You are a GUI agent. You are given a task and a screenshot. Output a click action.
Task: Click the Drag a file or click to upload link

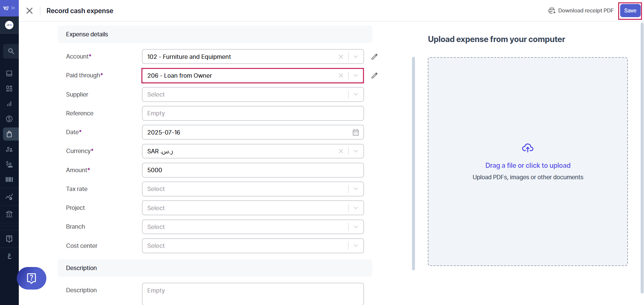tap(527, 165)
